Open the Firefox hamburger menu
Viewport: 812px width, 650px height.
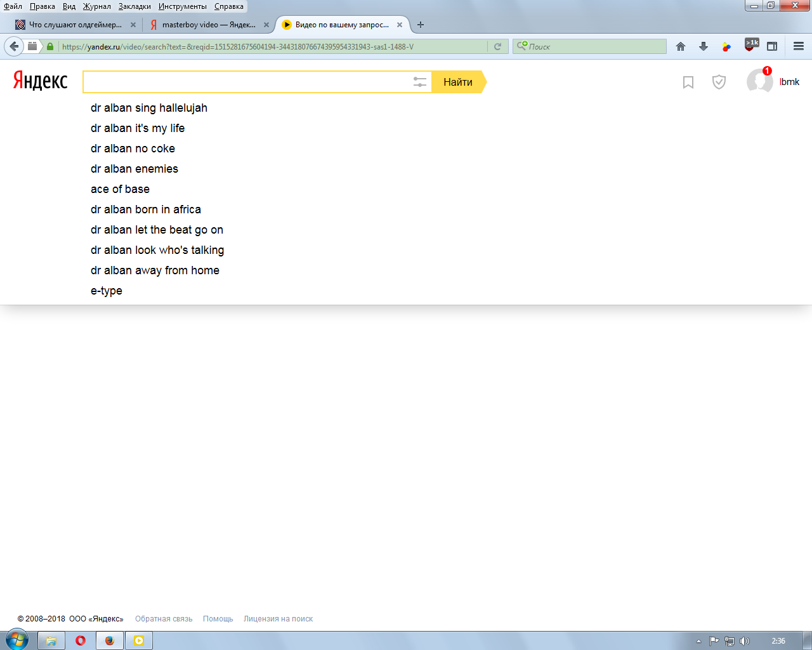799,46
